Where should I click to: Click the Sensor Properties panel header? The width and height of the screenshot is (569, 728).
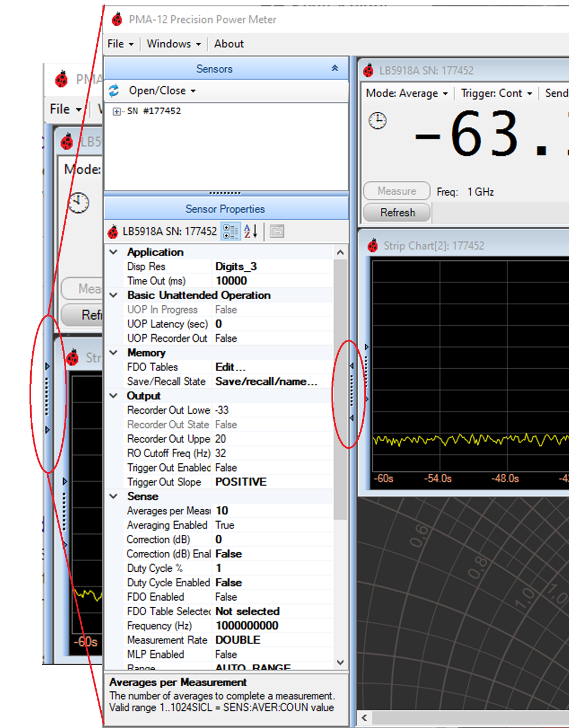point(226,209)
